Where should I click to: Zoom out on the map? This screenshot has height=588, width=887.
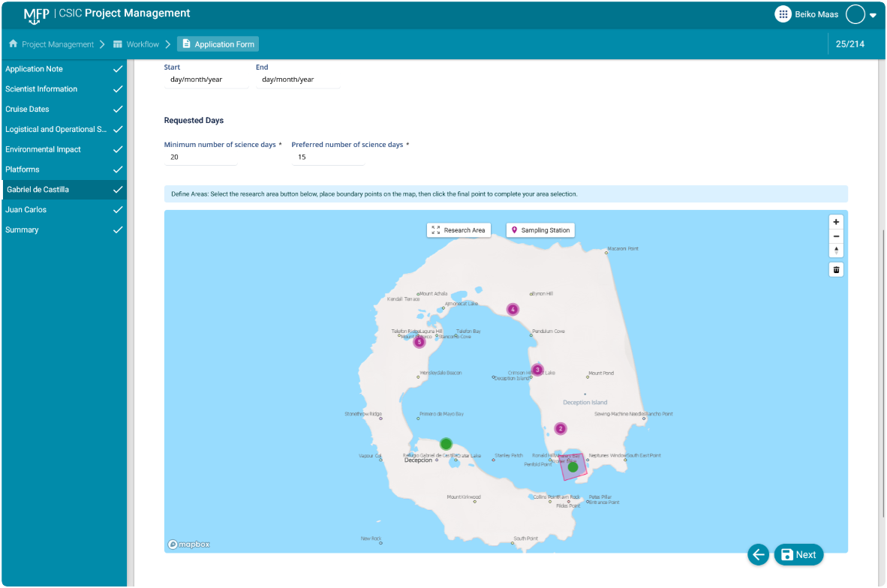pyautogui.click(x=836, y=236)
